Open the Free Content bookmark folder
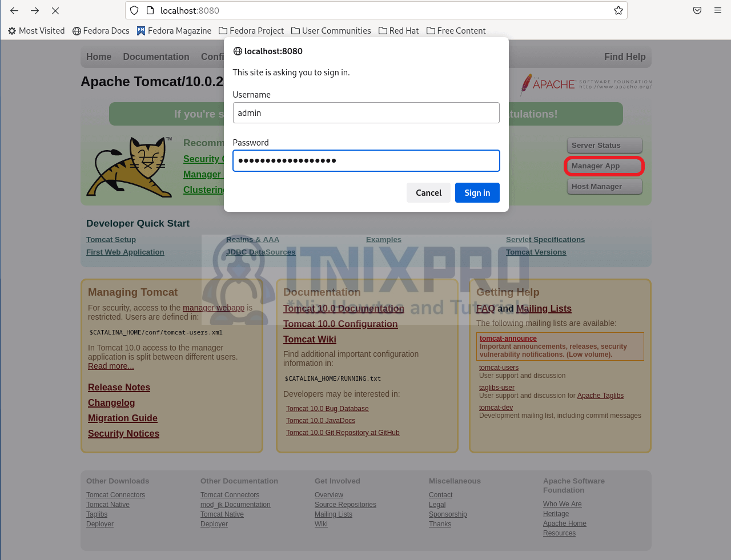Screen dimensions: 731x560 (456, 31)
